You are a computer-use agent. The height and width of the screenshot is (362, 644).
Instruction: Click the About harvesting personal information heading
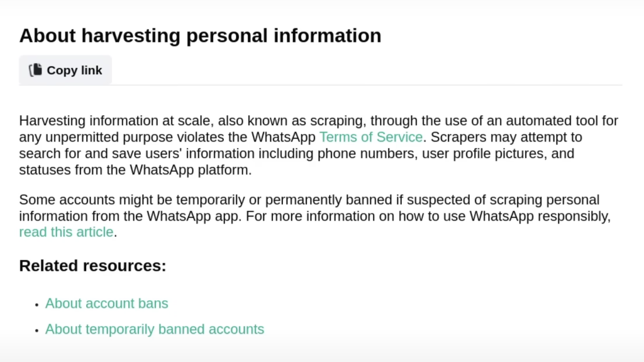pyautogui.click(x=200, y=35)
